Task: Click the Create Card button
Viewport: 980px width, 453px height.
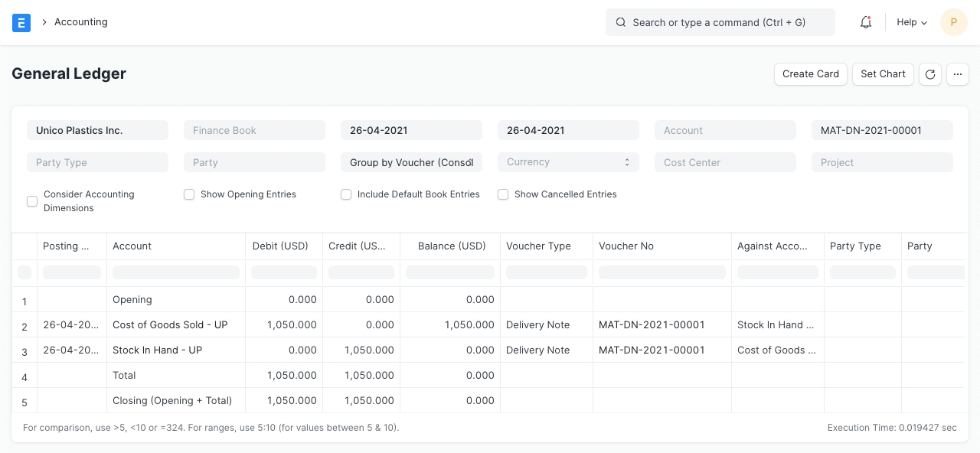Action: point(811,74)
